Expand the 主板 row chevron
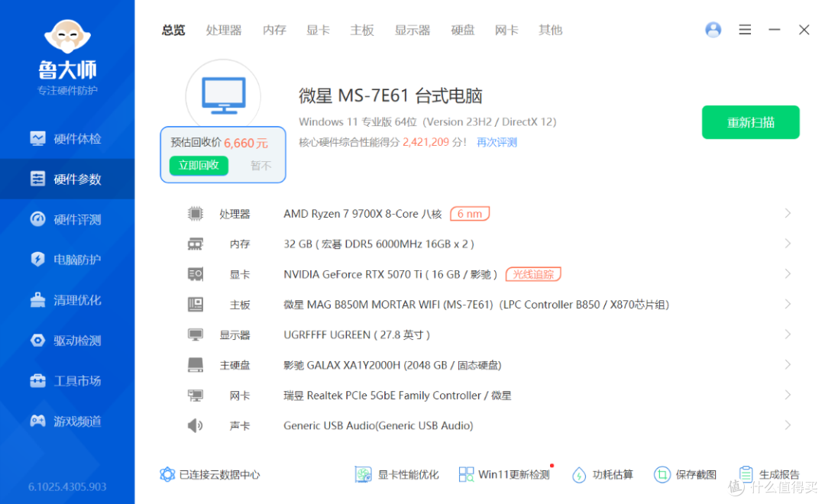Viewport: 825px width, 504px height. pyautogui.click(x=788, y=304)
